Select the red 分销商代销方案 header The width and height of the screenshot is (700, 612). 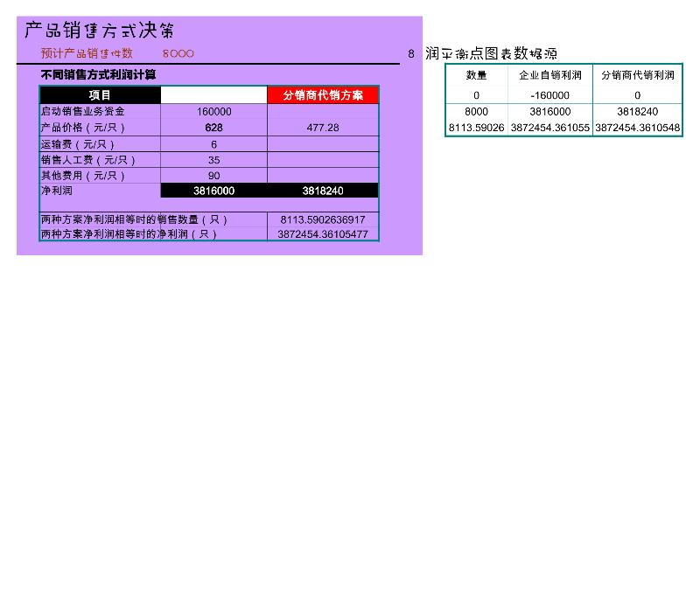tap(323, 95)
